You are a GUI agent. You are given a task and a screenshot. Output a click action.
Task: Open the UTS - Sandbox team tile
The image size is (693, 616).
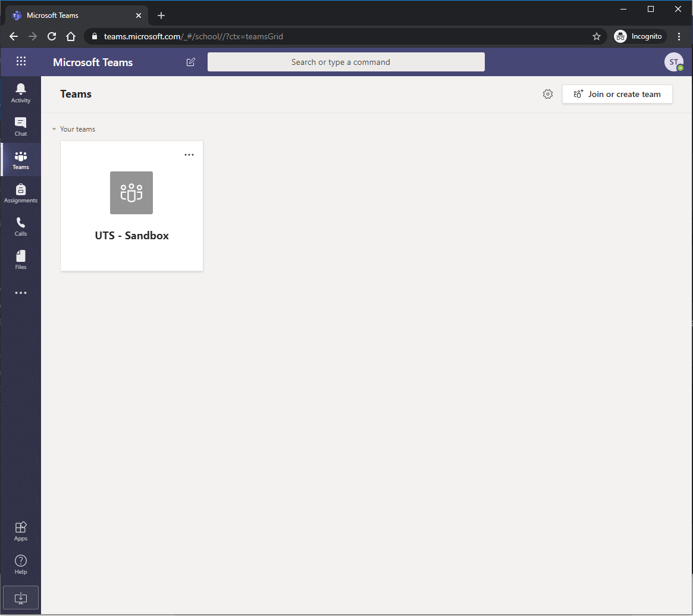pyautogui.click(x=131, y=206)
